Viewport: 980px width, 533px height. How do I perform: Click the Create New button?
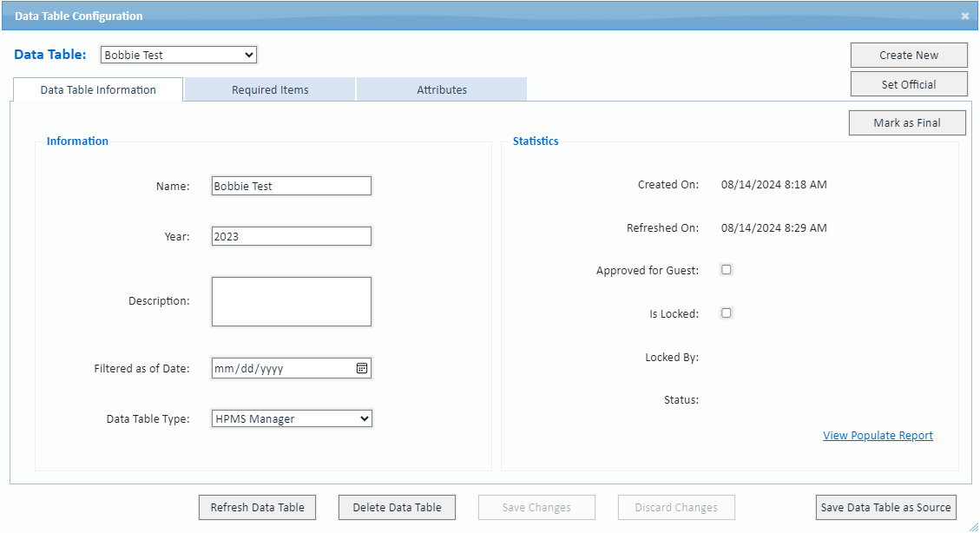coord(909,55)
